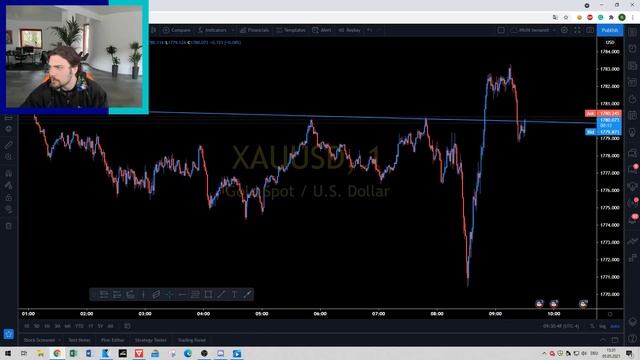Remove drawings with trash icon
Image resolution: width=640 pixels, height=360 pixels.
pyautogui.click(x=9, y=226)
